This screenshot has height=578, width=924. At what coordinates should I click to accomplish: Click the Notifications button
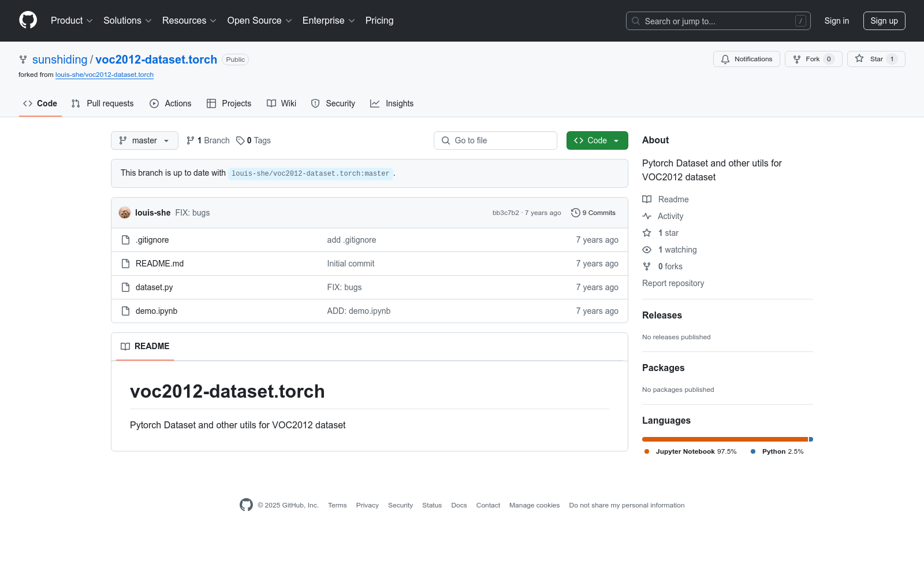tap(747, 59)
